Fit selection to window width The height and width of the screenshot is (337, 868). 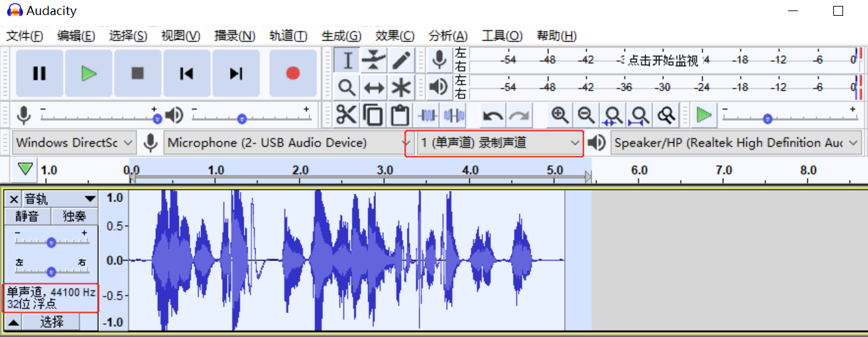pos(613,115)
